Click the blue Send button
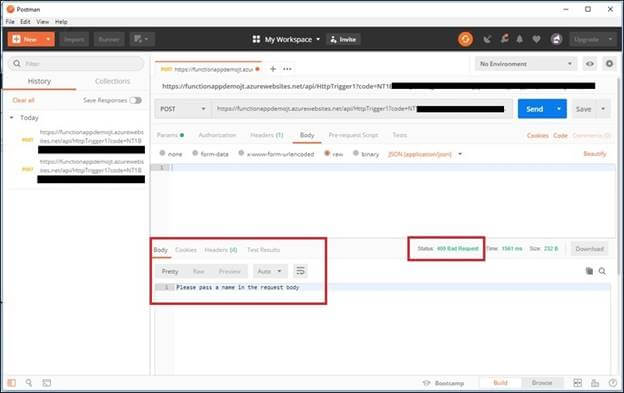Image resolution: width=624 pixels, height=393 pixels. 534,109
